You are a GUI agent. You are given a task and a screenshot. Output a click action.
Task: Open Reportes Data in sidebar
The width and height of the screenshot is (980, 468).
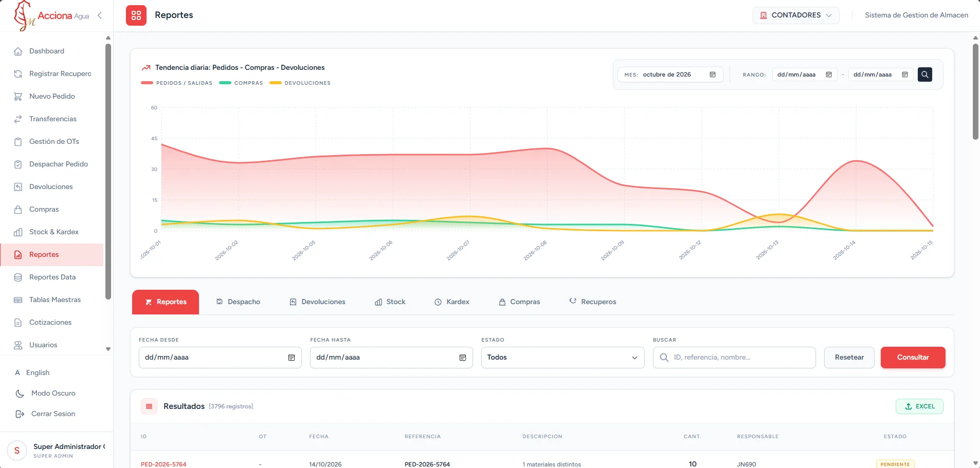[x=52, y=277]
